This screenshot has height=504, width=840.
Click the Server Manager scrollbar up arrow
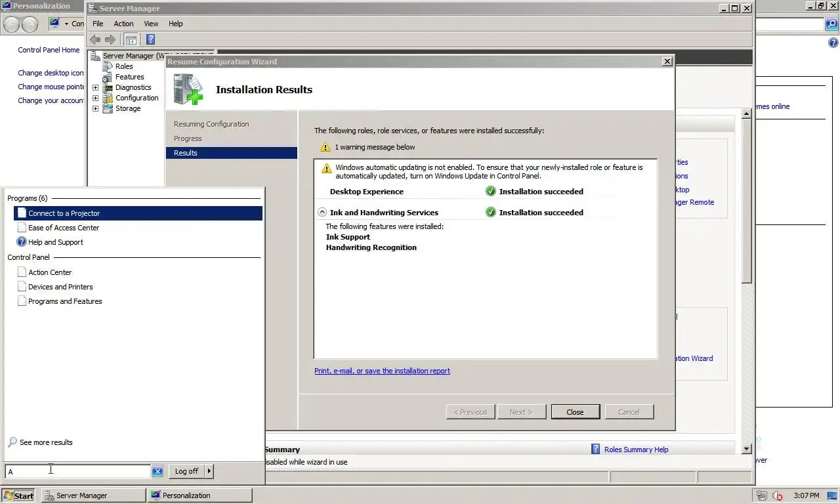(747, 114)
